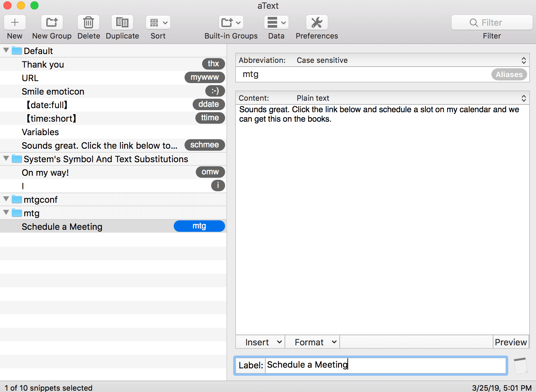Viewport: 536px width, 392px height.
Task: Select the Variables snippet
Action: 113,132
